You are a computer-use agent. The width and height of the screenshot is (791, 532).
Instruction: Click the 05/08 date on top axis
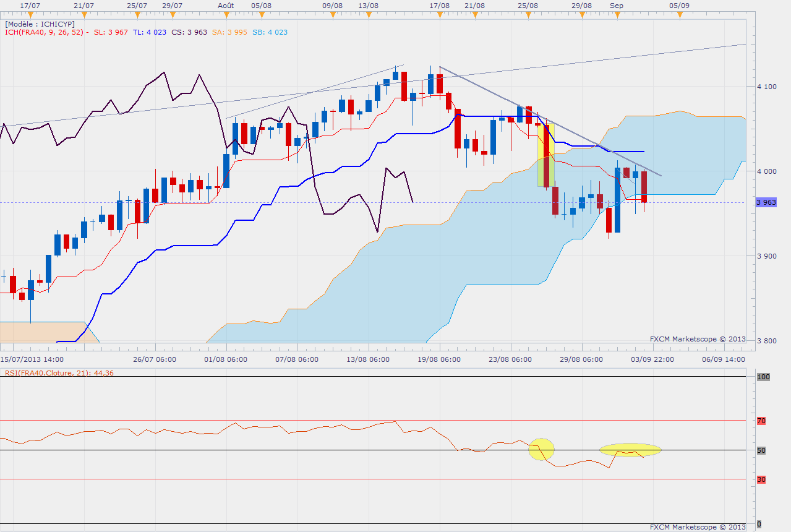click(x=262, y=5)
